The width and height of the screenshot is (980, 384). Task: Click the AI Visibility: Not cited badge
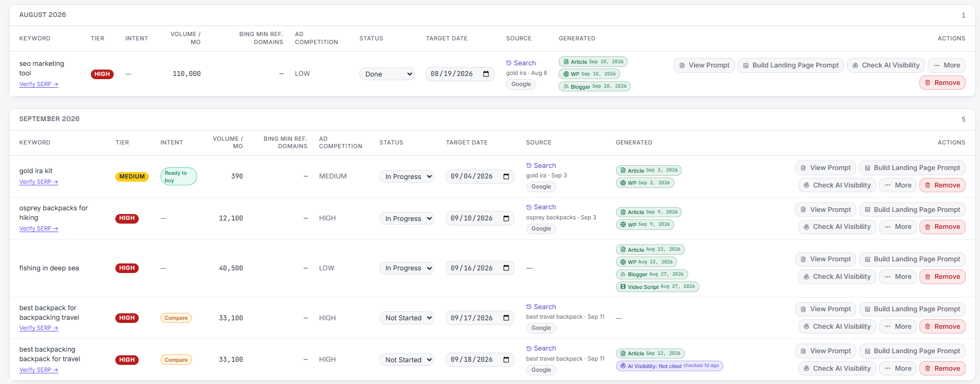point(670,366)
